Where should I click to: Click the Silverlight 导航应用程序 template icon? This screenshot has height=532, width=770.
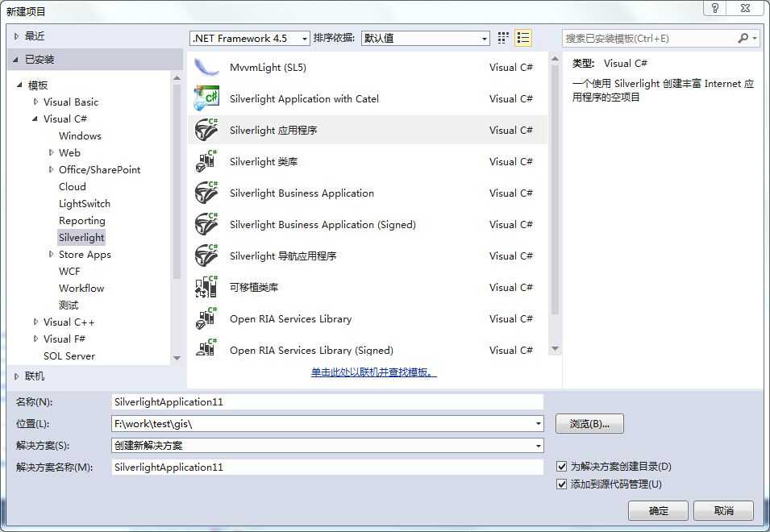[x=206, y=256]
